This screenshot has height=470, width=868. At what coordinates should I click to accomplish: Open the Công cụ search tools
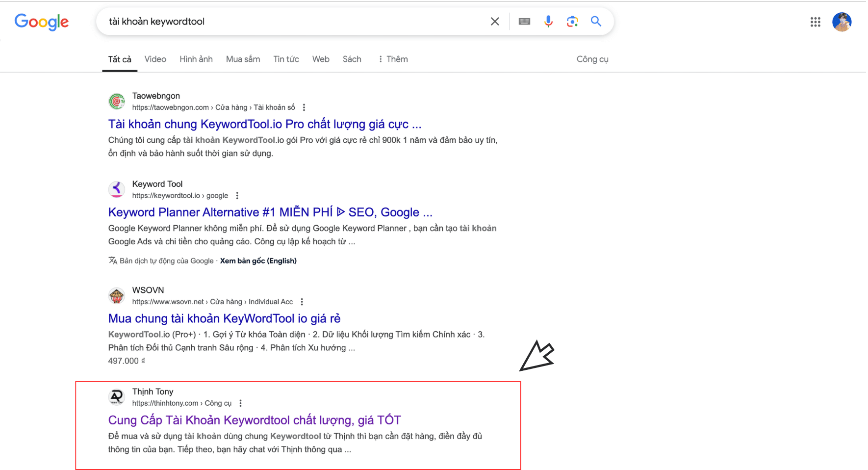[592, 59]
